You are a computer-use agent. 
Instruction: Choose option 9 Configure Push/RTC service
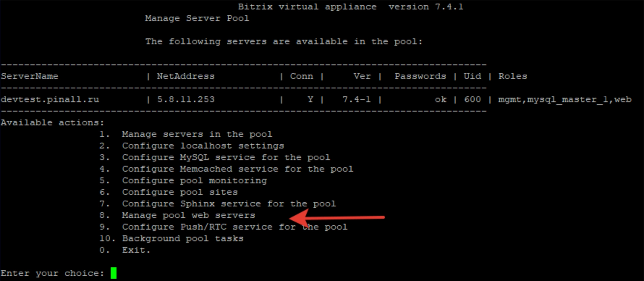(x=224, y=227)
